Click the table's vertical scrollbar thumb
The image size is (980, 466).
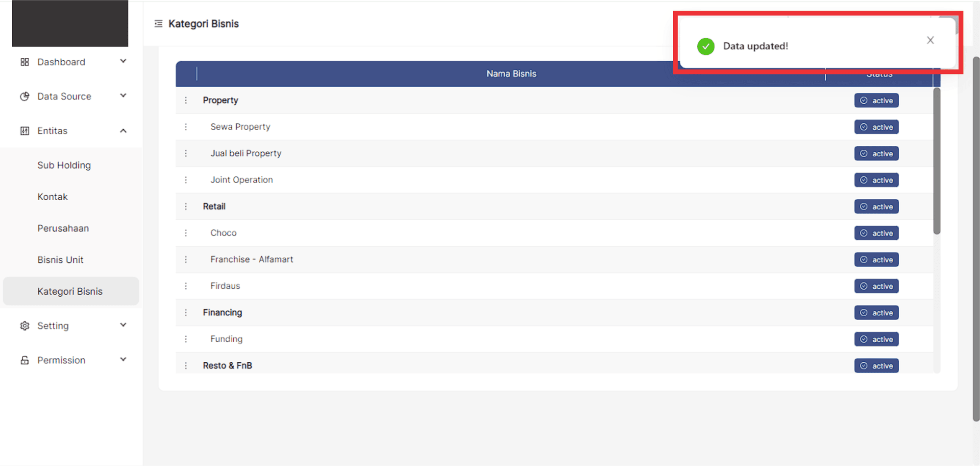click(x=936, y=162)
